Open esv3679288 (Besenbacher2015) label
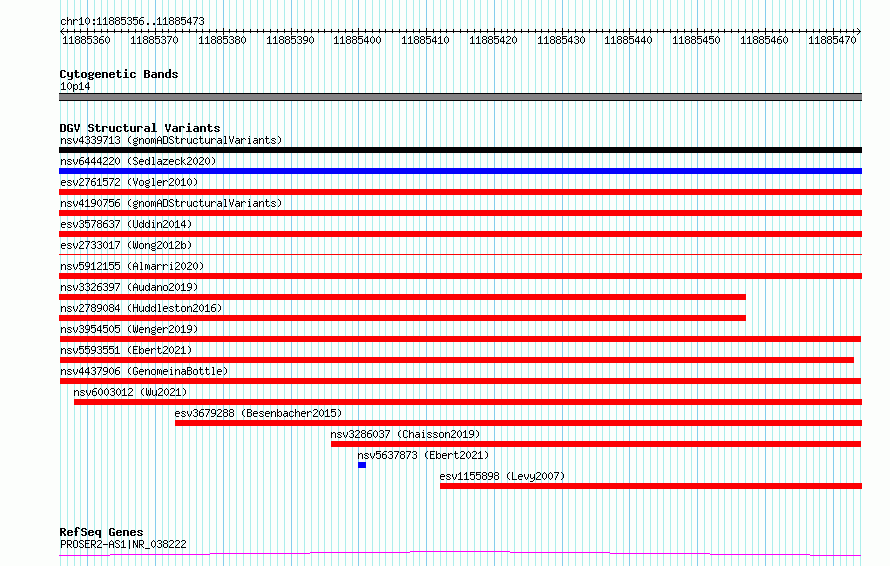The width and height of the screenshot is (890, 566). 258,413
